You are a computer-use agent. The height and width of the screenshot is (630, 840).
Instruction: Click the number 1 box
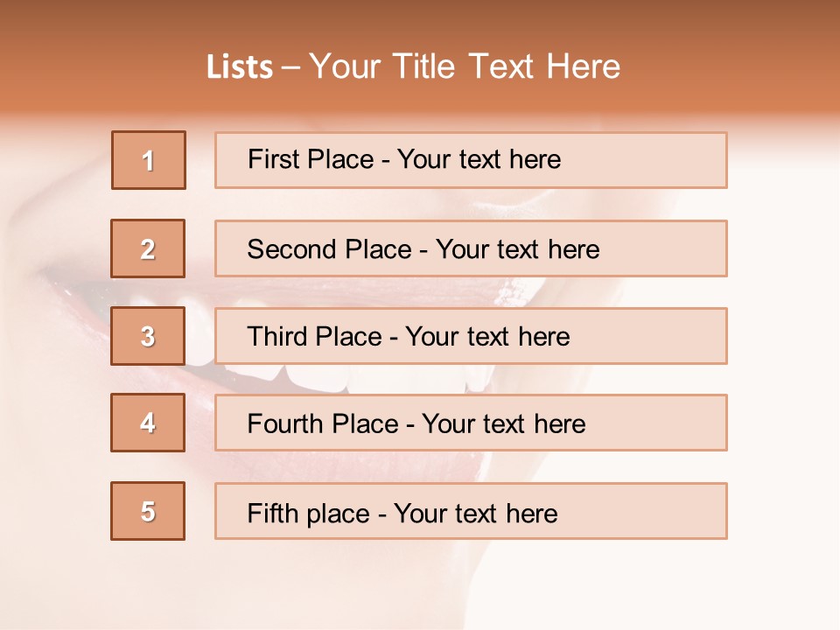pos(149,160)
